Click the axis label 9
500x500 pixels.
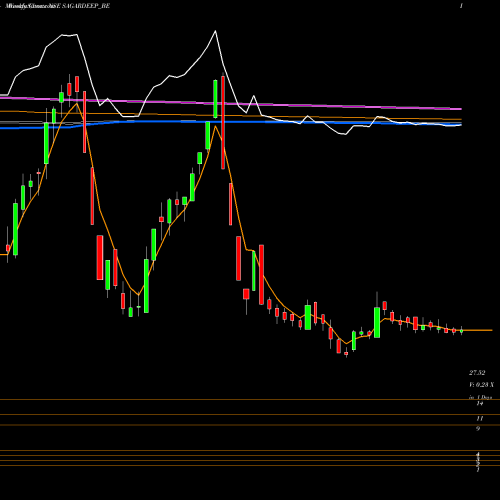pos(478,429)
